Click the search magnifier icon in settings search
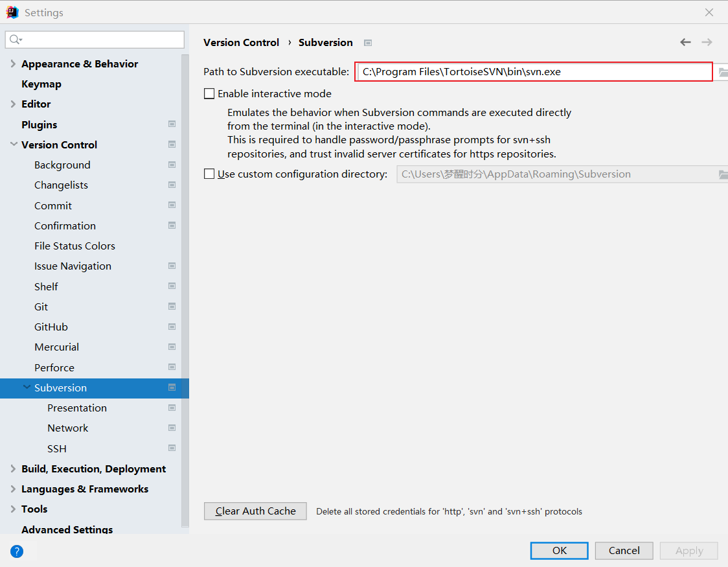This screenshot has height=567, width=728. coord(16,40)
